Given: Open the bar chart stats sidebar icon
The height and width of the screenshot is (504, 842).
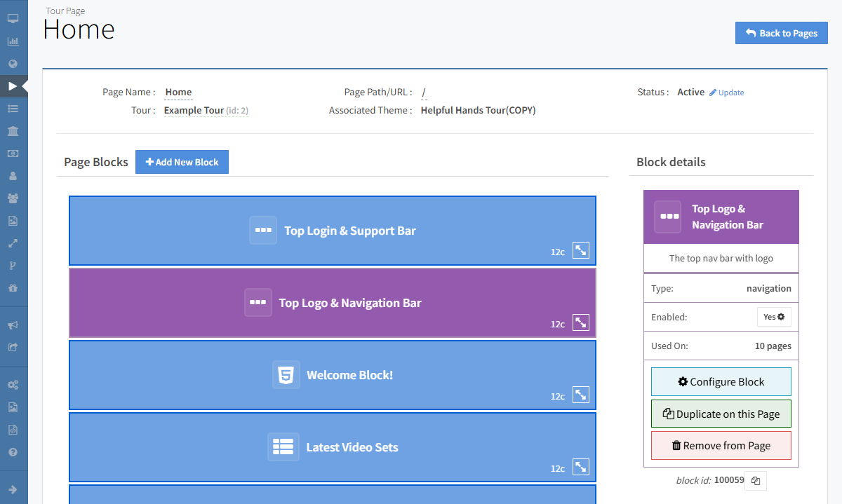Looking at the screenshot, I should click(x=13, y=41).
